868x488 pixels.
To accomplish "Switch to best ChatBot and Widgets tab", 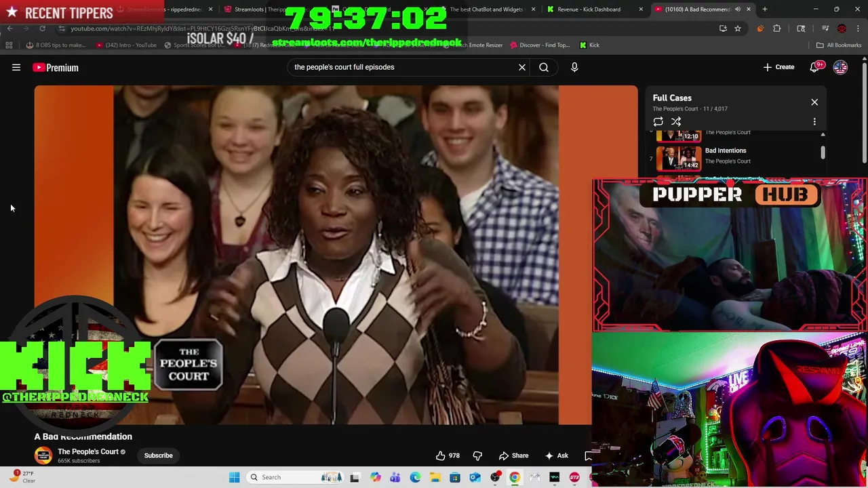I will point(488,9).
